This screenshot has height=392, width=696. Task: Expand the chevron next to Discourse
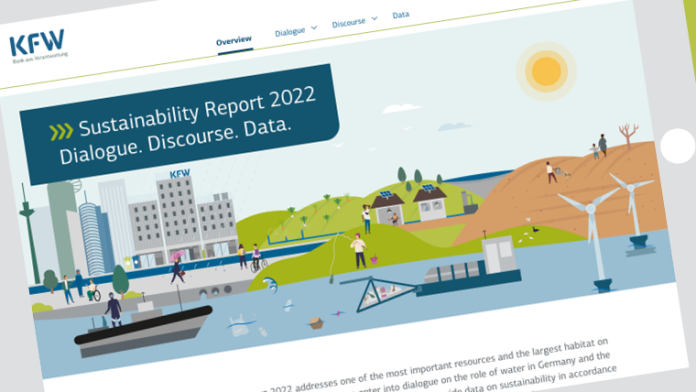374,18
